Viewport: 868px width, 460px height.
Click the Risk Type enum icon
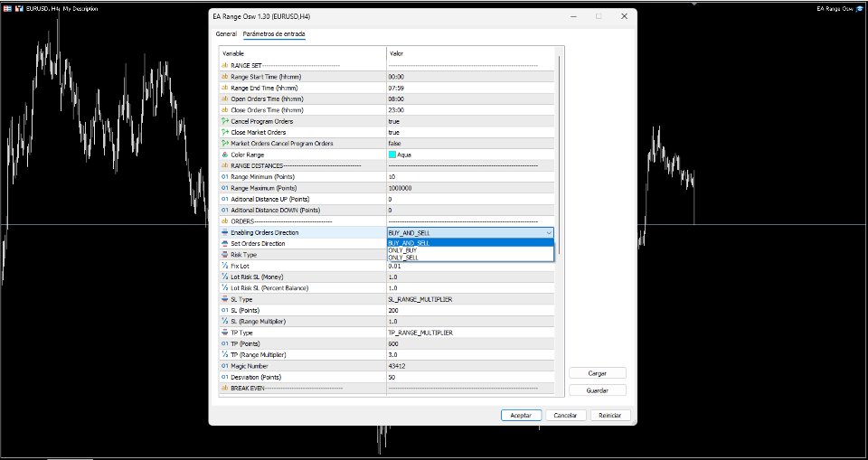[x=225, y=255]
